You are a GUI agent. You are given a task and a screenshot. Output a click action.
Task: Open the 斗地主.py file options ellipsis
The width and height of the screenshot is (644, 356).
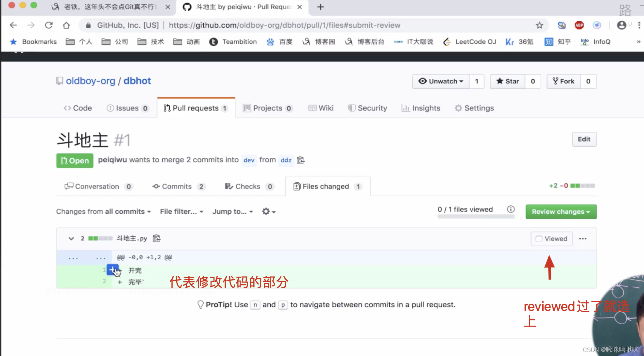(583, 239)
